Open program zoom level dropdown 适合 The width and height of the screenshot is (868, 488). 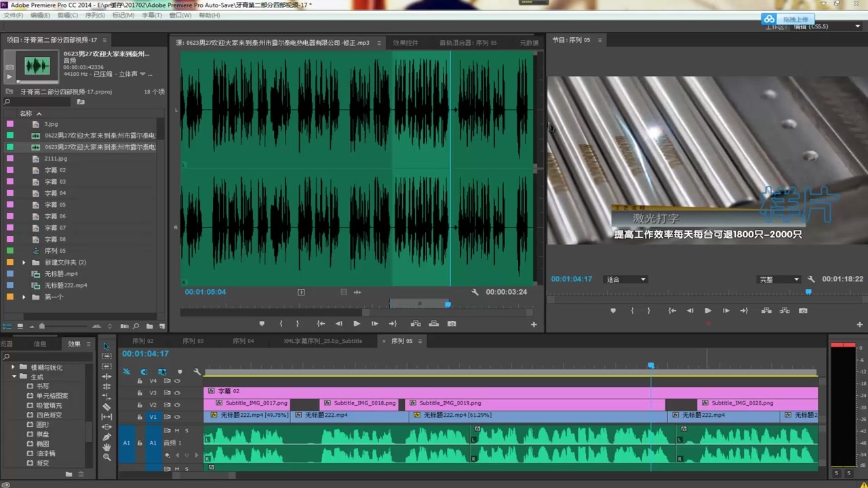[x=626, y=279]
